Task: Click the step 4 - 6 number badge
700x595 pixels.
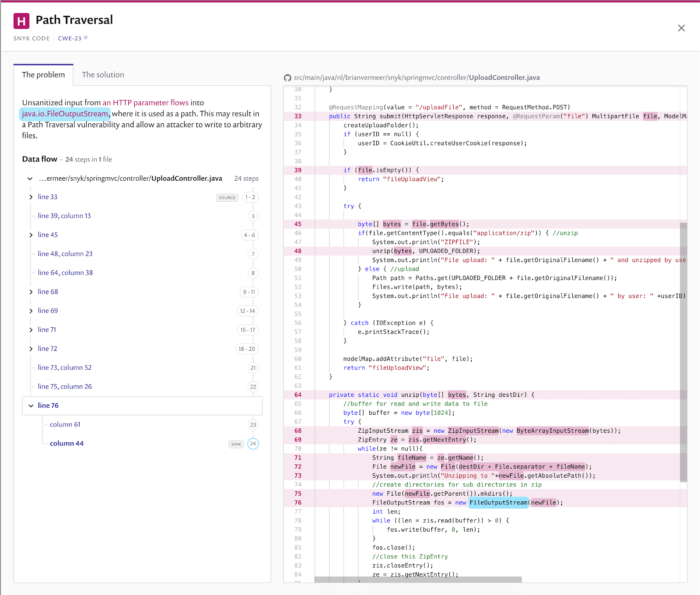Action: pyautogui.click(x=249, y=235)
